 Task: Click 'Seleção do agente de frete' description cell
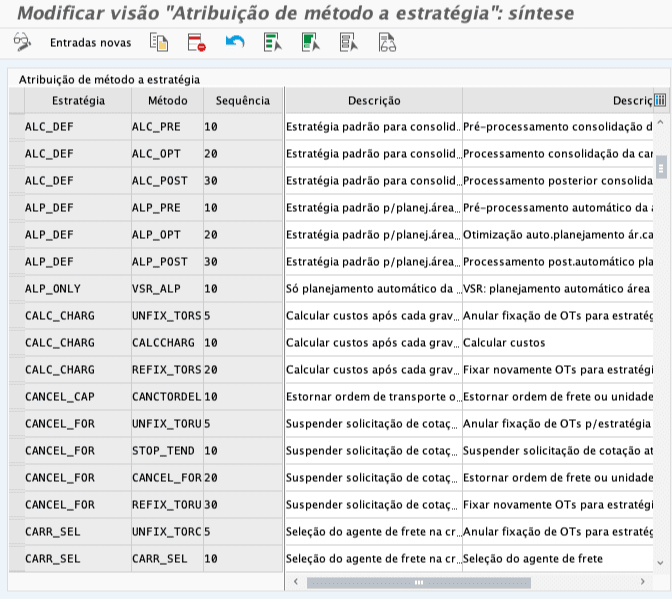pos(558,559)
